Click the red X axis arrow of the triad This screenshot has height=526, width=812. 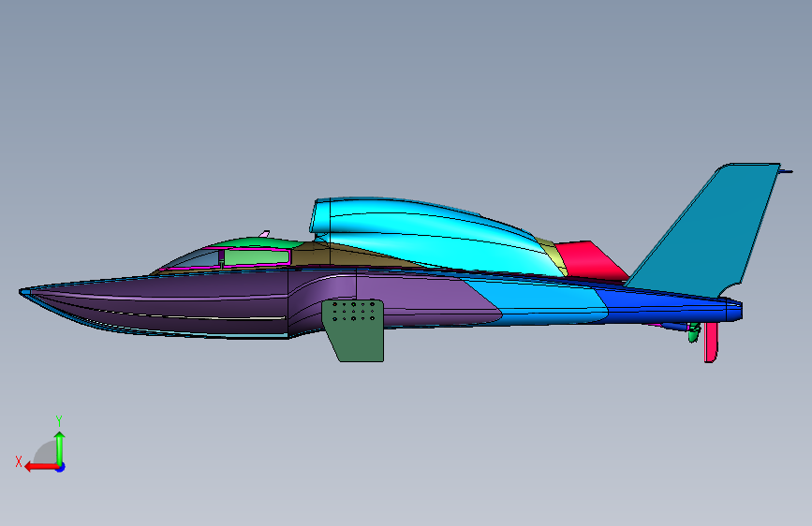pyautogui.click(x=40, y=467)
